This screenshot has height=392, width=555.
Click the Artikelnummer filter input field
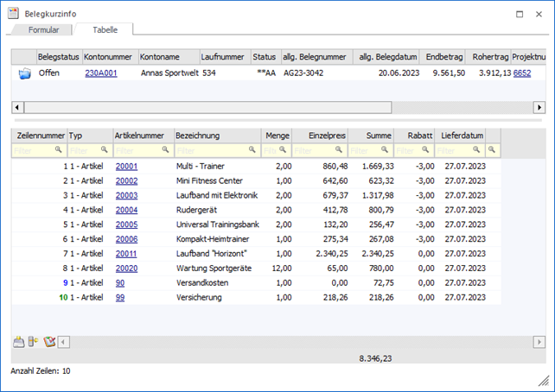pos(135,150)
